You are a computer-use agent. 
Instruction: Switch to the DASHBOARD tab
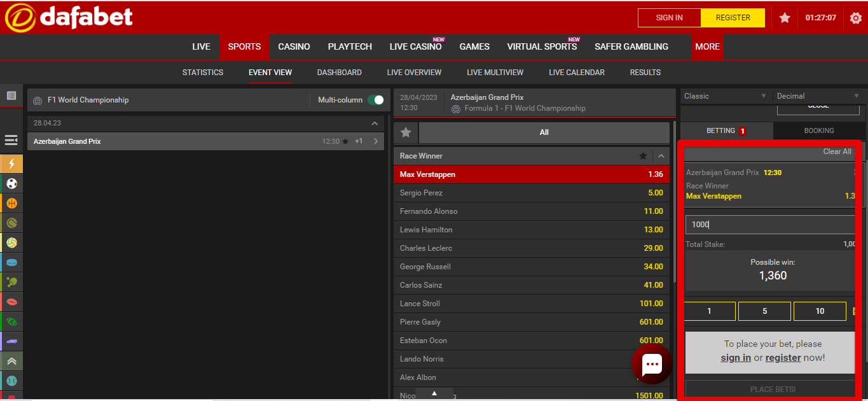[x=340, y=73]
